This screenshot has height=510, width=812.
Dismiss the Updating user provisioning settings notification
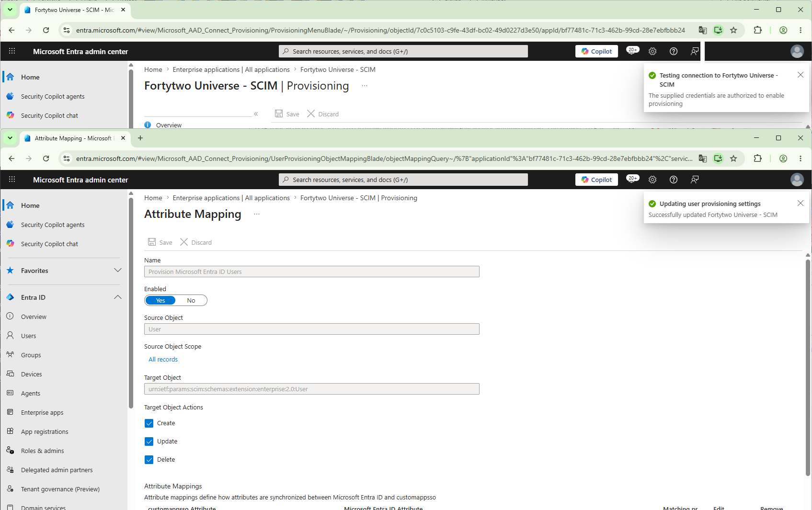click(801, 203)
